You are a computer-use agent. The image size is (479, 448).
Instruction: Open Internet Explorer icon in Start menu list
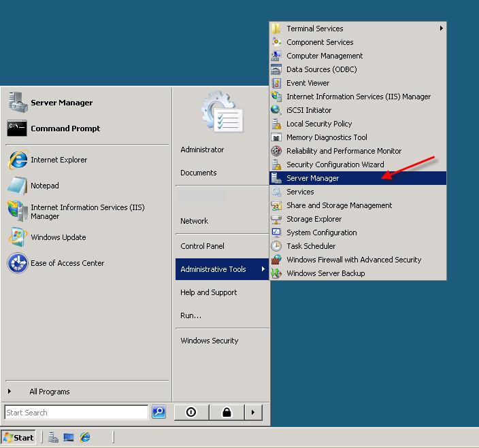[18, 160]
